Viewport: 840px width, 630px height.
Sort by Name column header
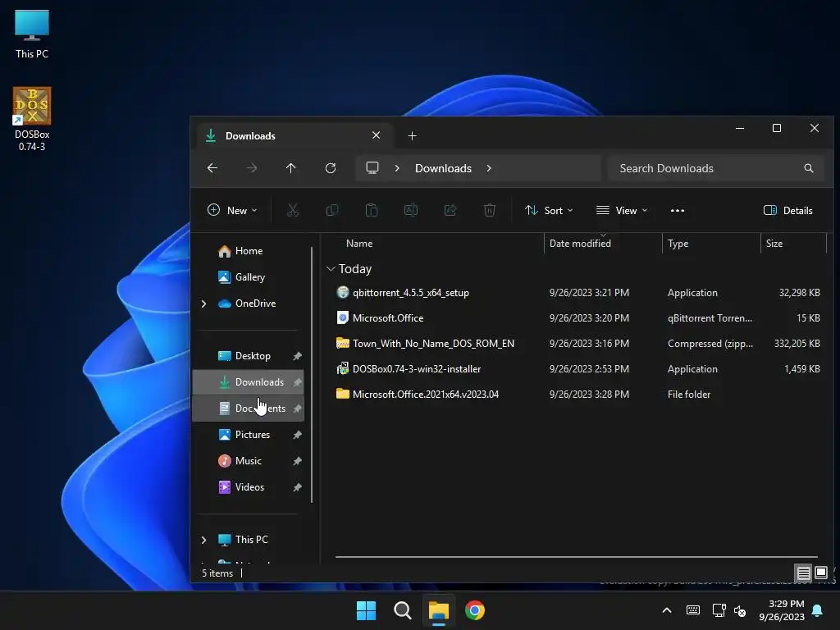click(359, 243)
